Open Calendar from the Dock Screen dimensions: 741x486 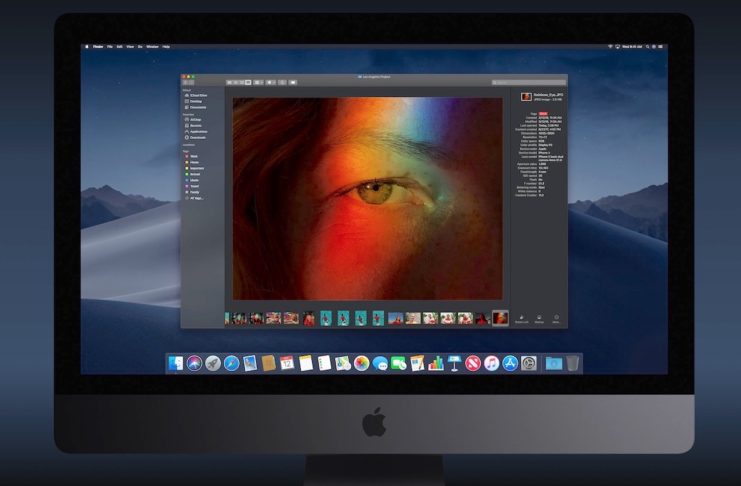pyautogui.click(x=287, y=363)
